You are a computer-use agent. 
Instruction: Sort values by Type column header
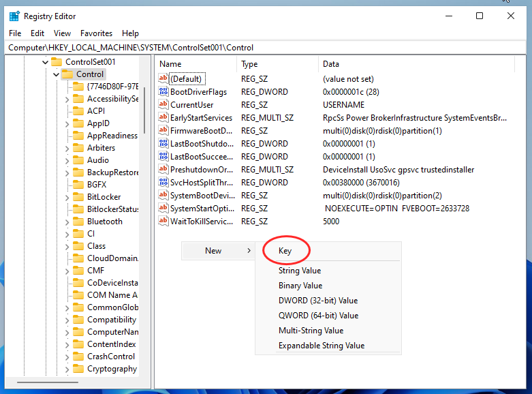[x=277, y=64]
